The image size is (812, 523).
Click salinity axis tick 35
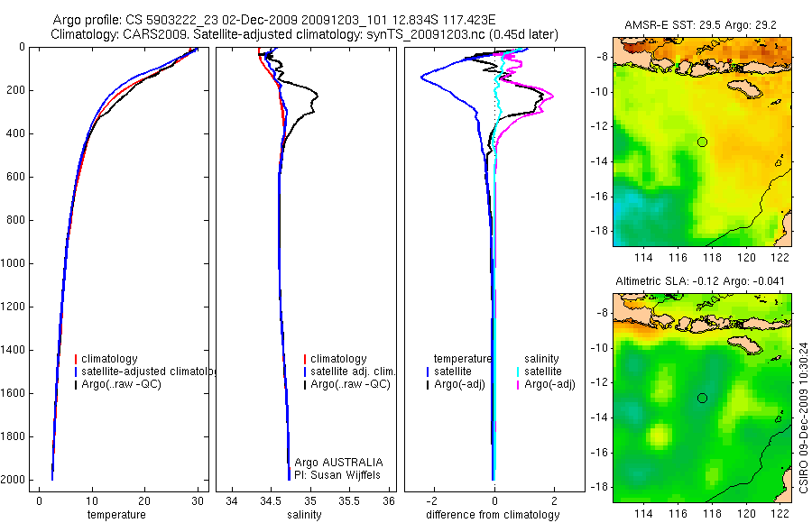click(x=309, y=501)
